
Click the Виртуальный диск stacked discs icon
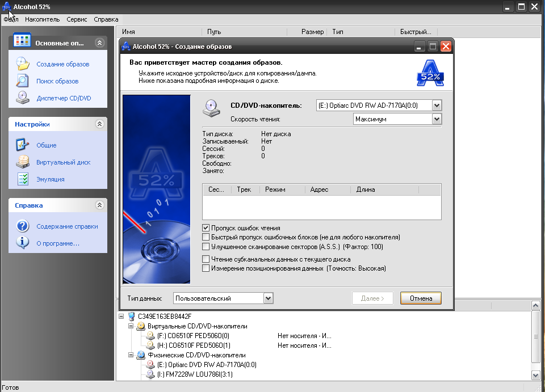(x=23, y=162)
